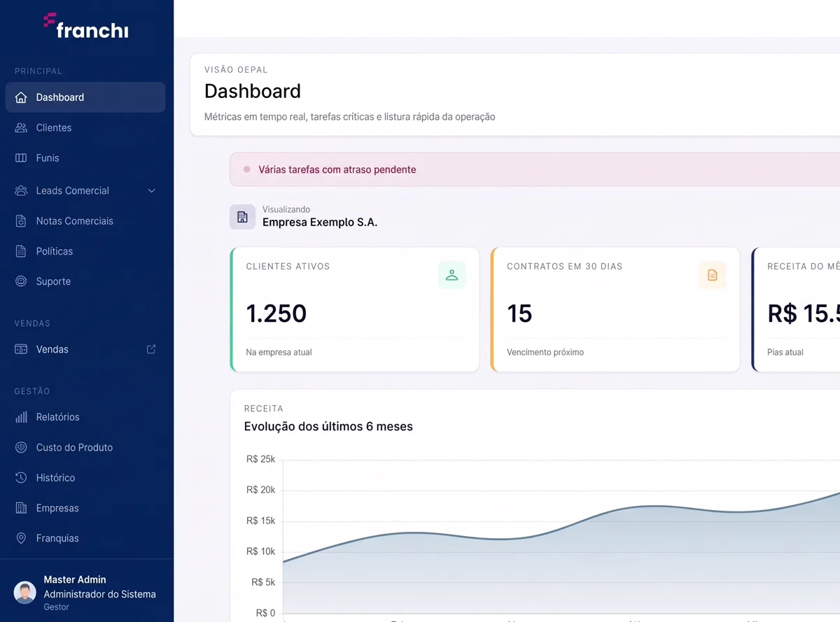Click the Políticas file icon
The width and height of the screenshot is (840, 622).
click(21, 251)
